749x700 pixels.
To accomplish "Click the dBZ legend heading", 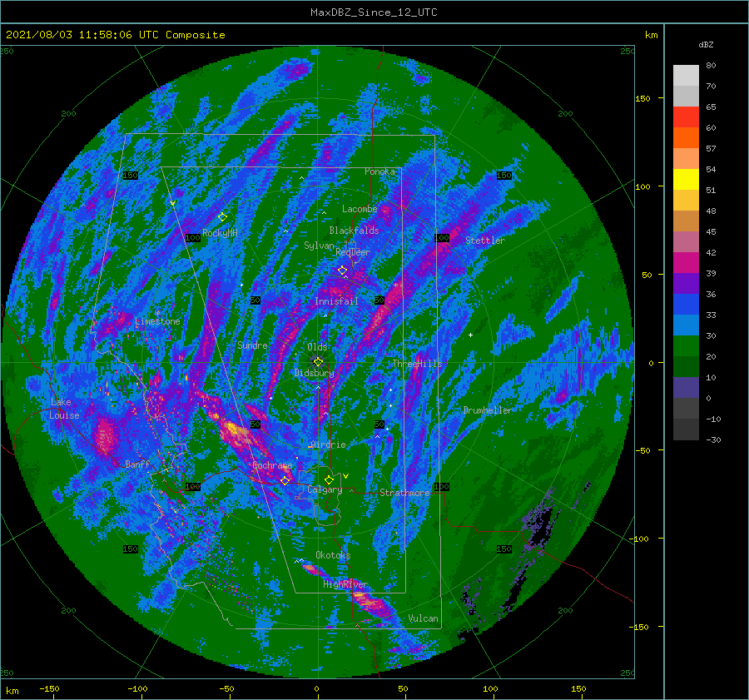I will [706, 44].
